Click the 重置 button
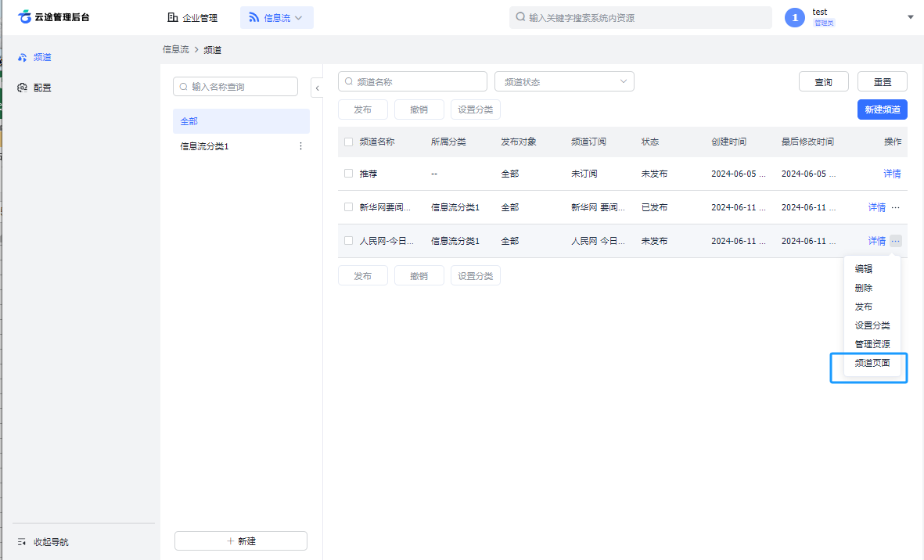Screen dimensions: 924x560 coord(883,82)
